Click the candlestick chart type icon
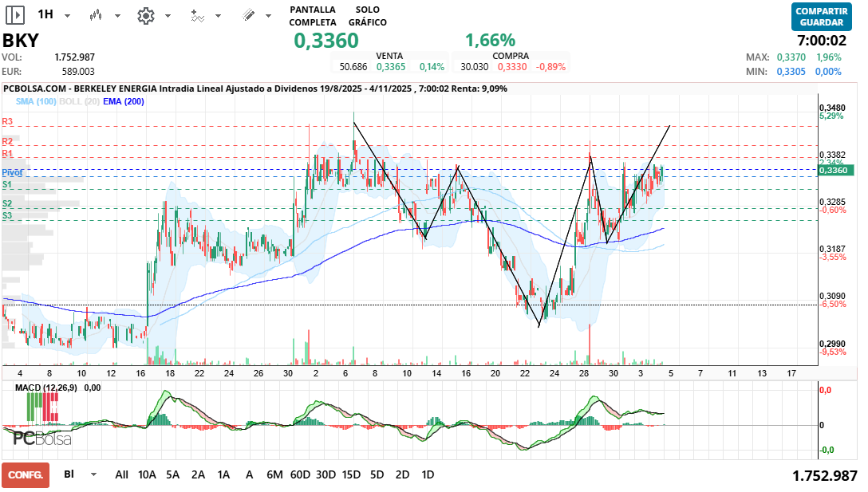The image size is (868, 492). (97, 15)
